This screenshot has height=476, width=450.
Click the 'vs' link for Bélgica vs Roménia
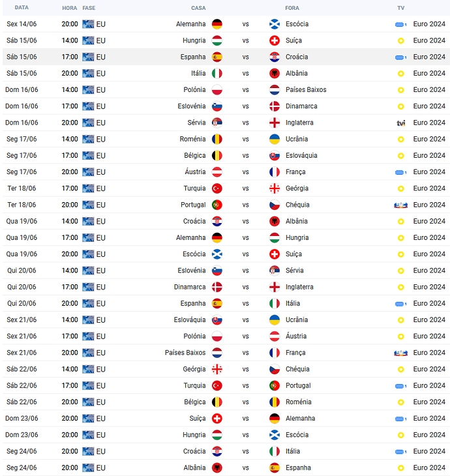pyautogui.click(x=245, y=402)
